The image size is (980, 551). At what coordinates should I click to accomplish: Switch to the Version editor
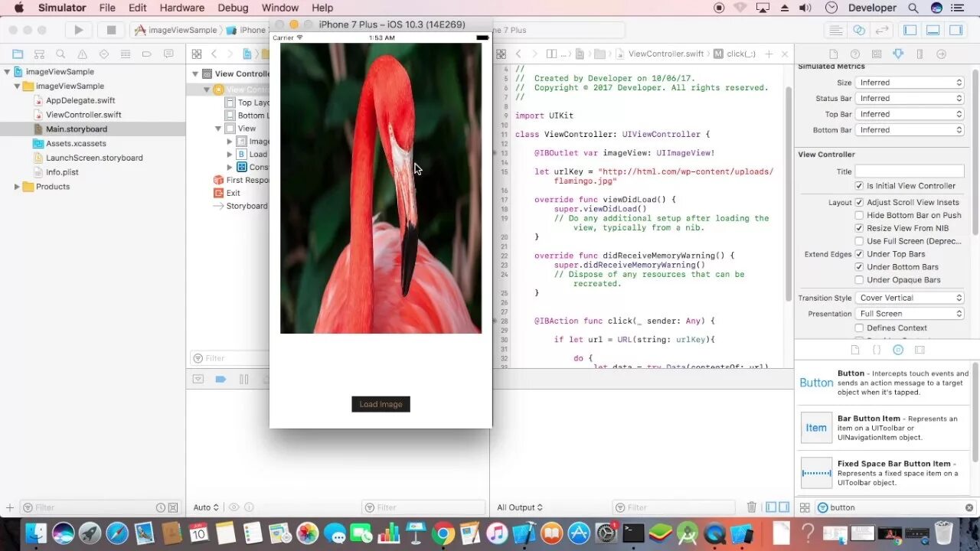882,30
